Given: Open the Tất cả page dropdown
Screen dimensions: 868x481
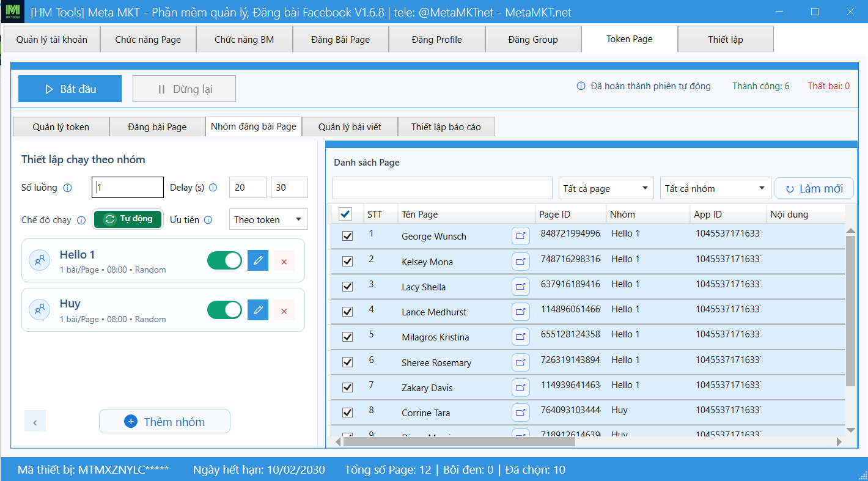Looking at the screenshot, I should (606, 188).
